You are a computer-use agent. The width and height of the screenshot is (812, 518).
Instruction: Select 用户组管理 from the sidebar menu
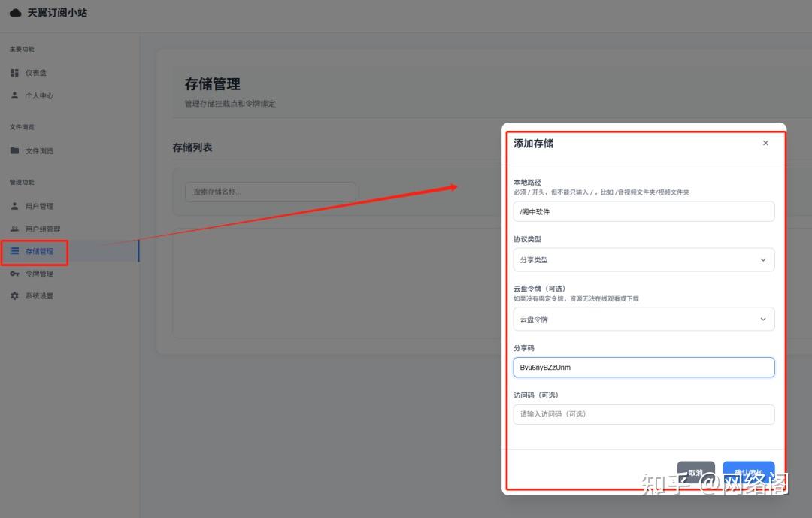(38, 229)
